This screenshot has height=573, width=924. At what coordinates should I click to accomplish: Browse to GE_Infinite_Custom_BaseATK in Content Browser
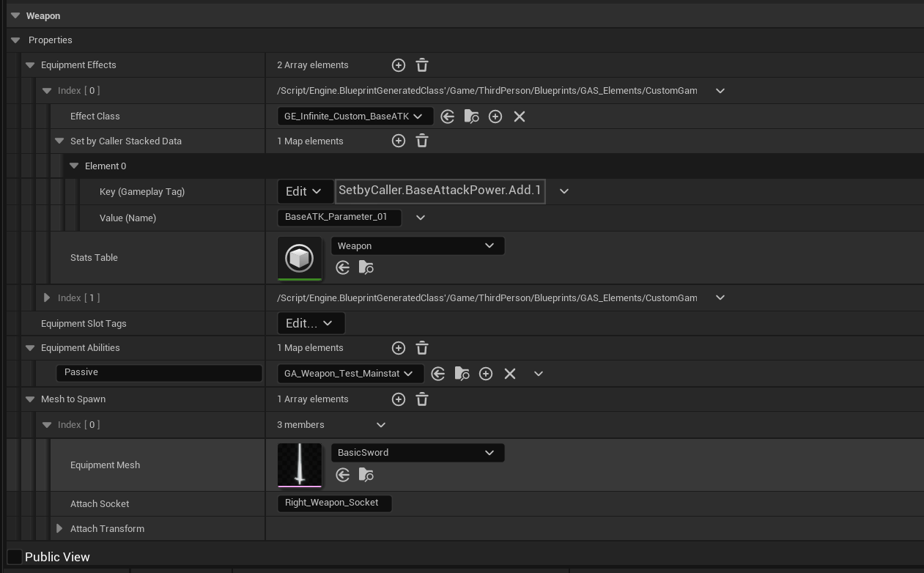tap(471, 117)
